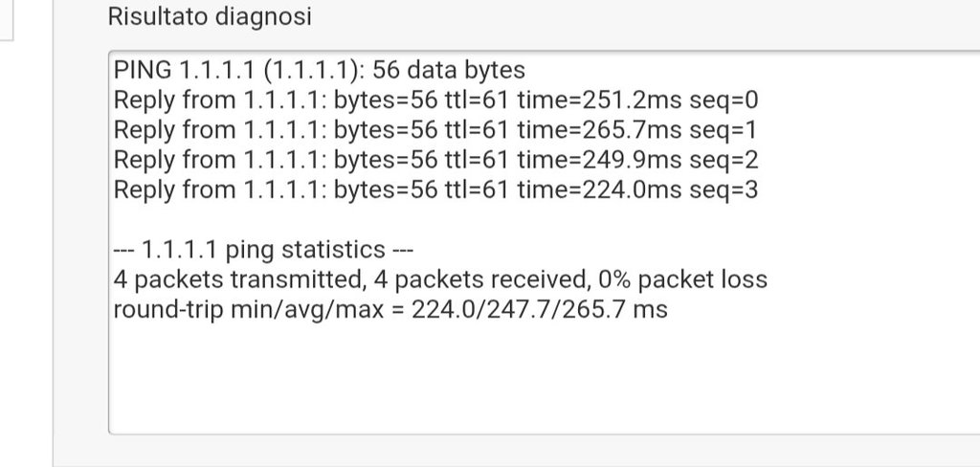Screen dimensions: 980x467
Task: Click the 56 data bytes text
Action: [x=449, y=70]
